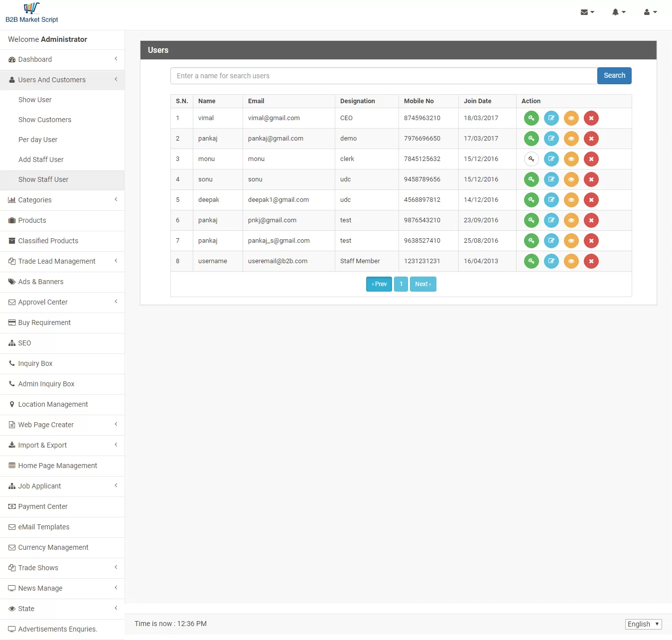Click the white key icon for monu

[532, 159]
